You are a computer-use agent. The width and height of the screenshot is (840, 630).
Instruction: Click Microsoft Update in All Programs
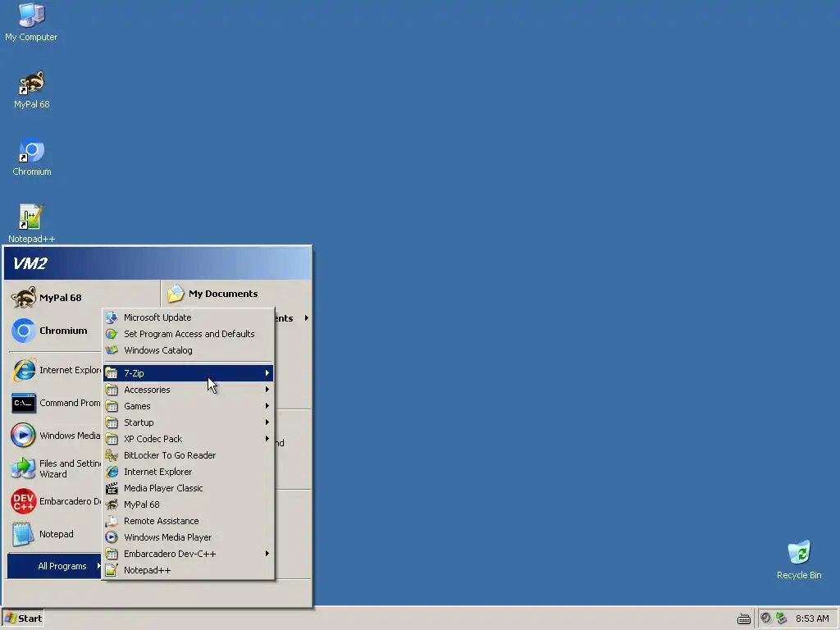pyautogui.click(x=188, y=317)
